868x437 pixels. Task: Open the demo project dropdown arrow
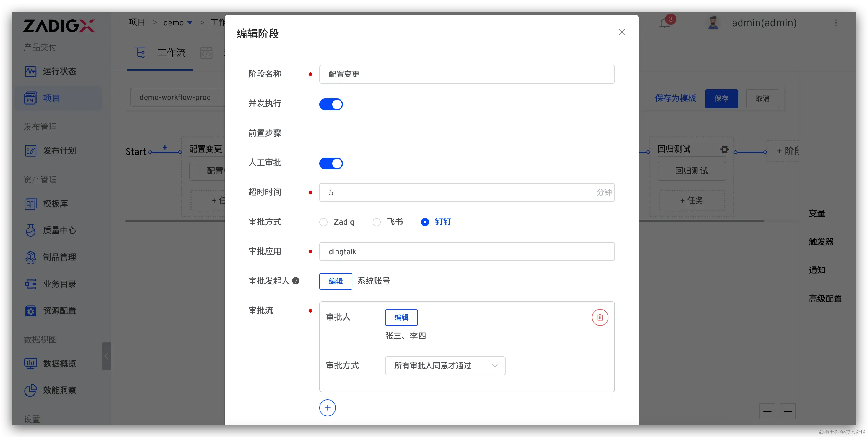[x=190, y=23]
